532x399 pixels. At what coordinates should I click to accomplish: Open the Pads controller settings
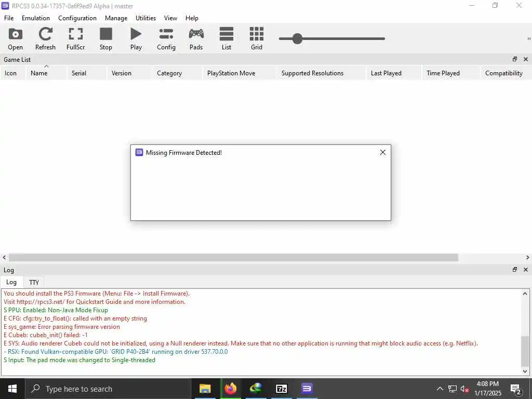[196, 38]
